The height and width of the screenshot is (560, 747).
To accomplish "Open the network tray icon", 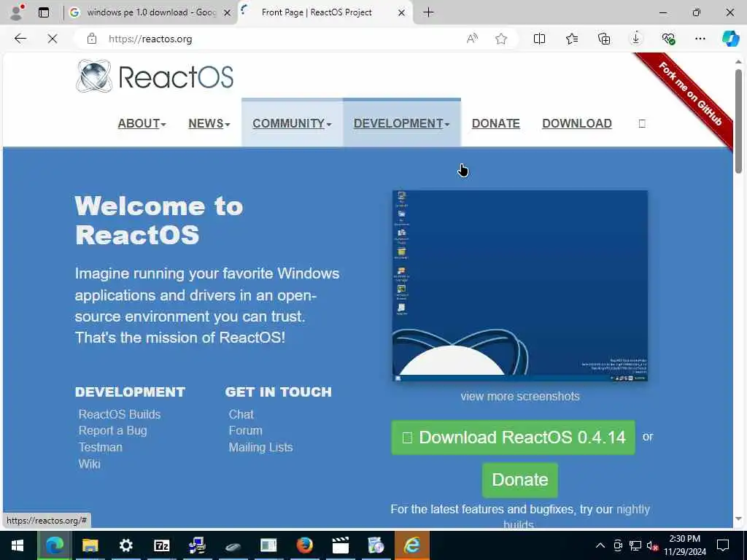I will pyautogui.click(x=635, y=545).
